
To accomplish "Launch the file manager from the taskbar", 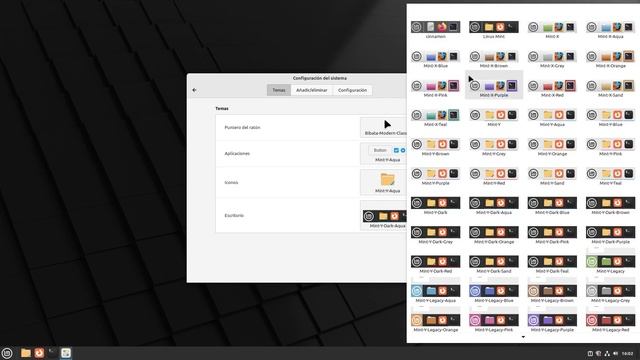I will coord(26,353).
